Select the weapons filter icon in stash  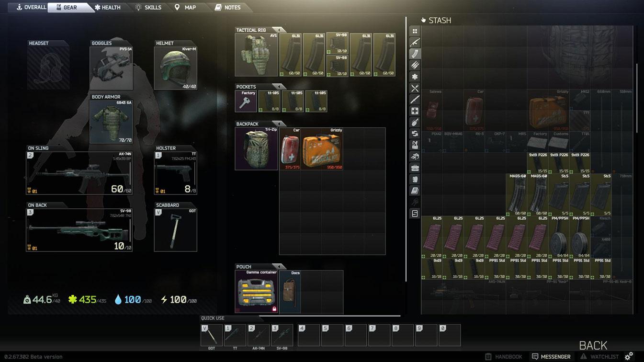coord(415,43)
